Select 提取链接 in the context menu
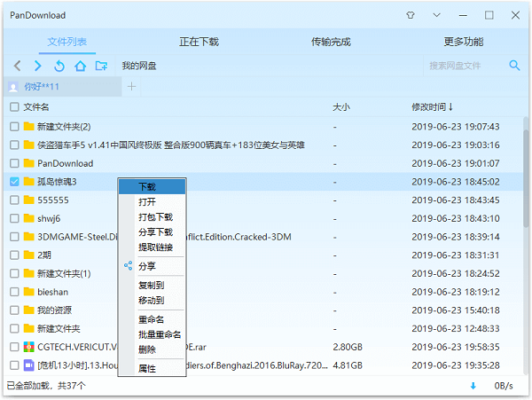 (155, 247)
